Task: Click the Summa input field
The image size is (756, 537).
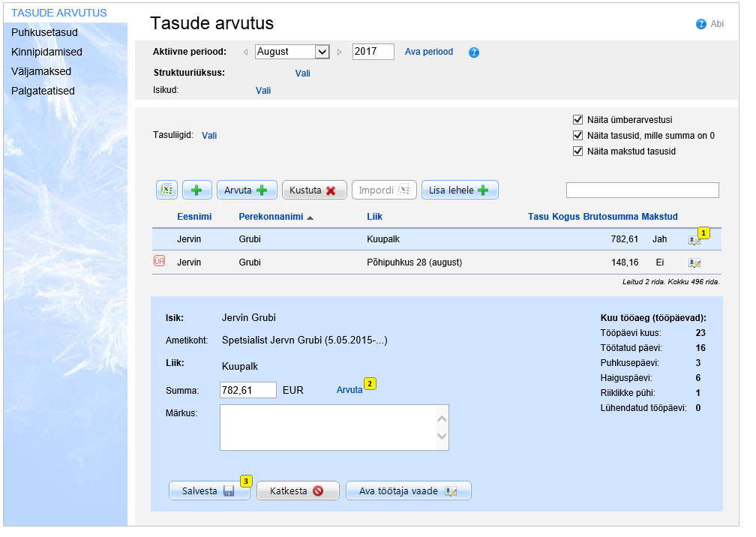Action: pyautogui.click(x=248, y=390)
